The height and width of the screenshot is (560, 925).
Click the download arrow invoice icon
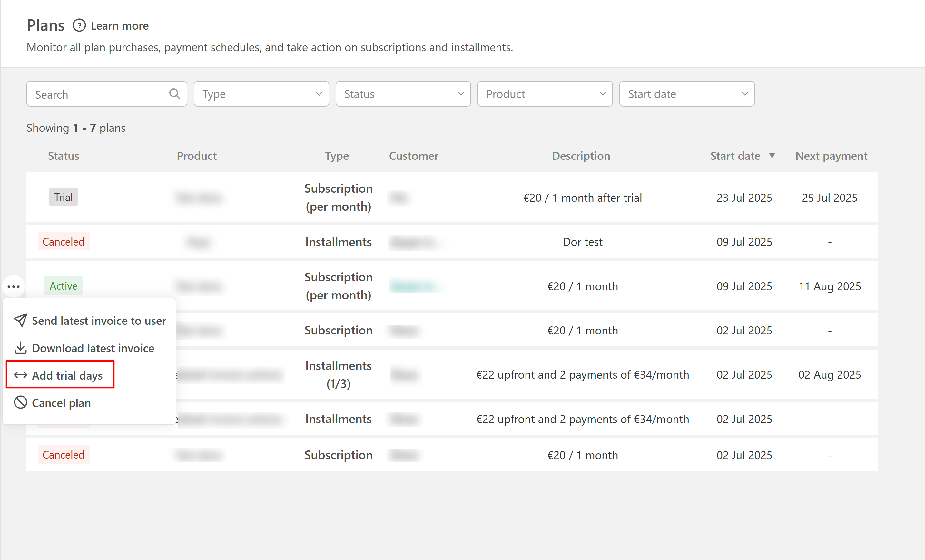[x=20, y=348]
